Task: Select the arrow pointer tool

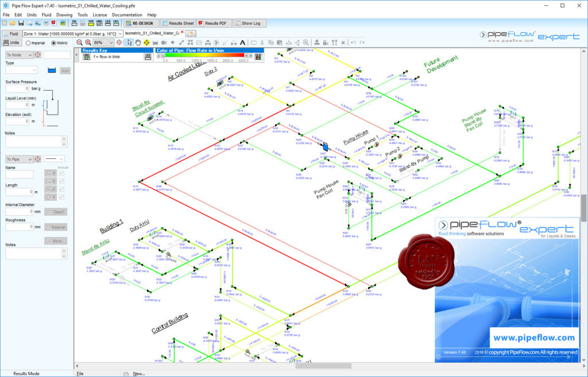Action: coord(129,42)
